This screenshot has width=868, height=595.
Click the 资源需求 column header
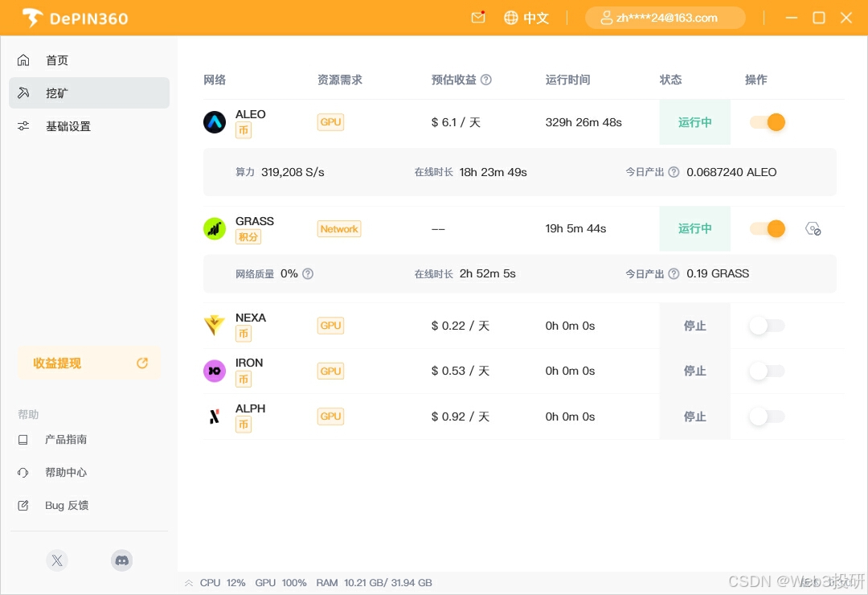[340, 80]
